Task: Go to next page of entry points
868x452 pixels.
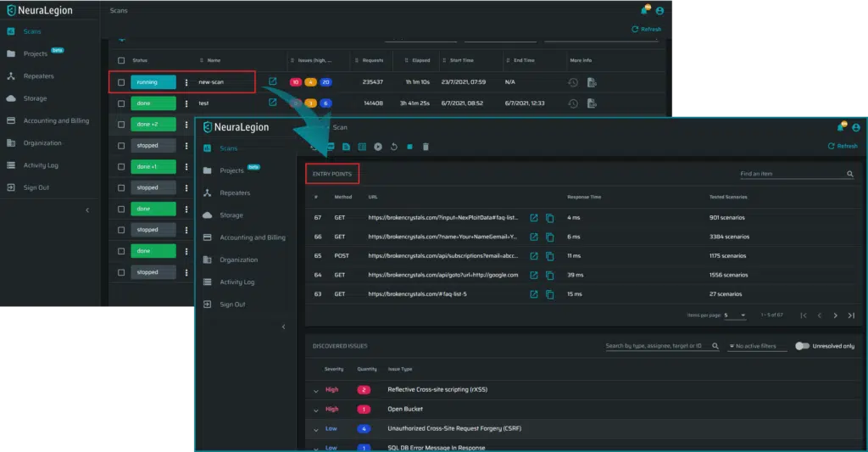Action: (835, 315)
